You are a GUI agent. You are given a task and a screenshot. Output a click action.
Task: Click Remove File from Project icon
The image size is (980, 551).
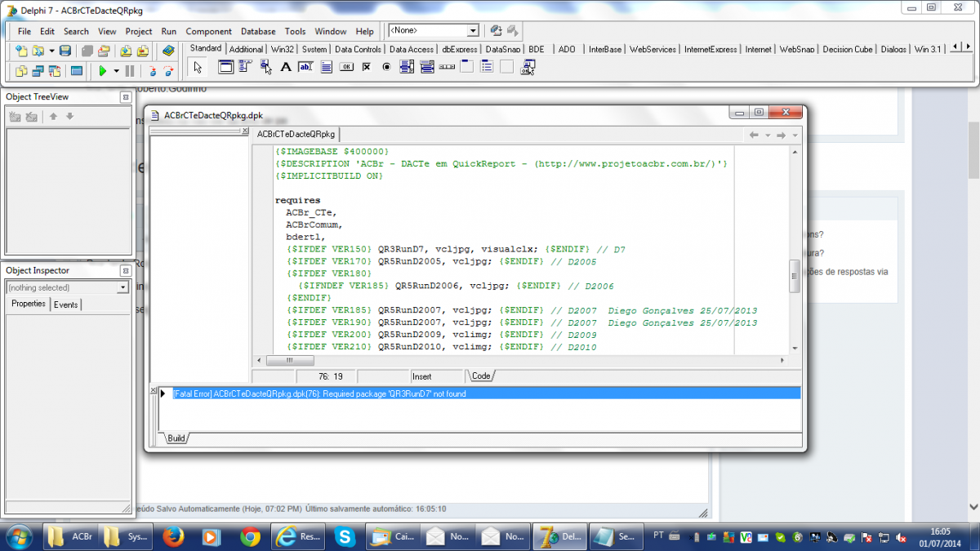coord(143,51)
